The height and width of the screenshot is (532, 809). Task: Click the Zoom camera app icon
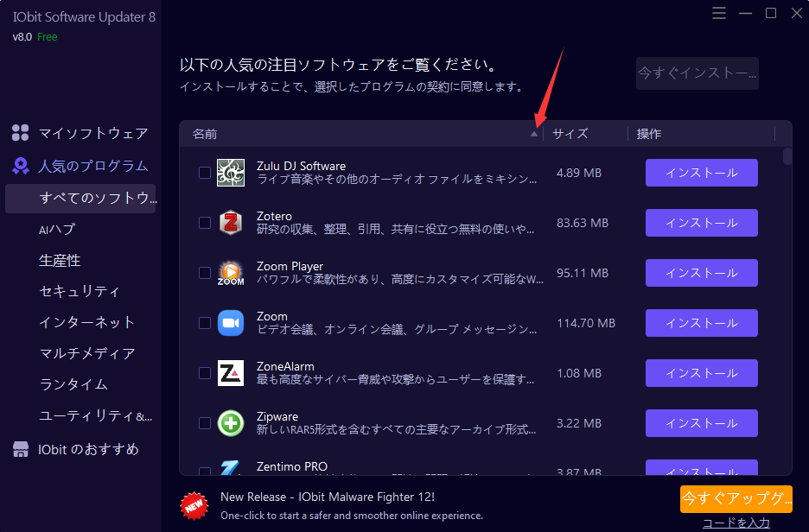(x=231, y=323)
